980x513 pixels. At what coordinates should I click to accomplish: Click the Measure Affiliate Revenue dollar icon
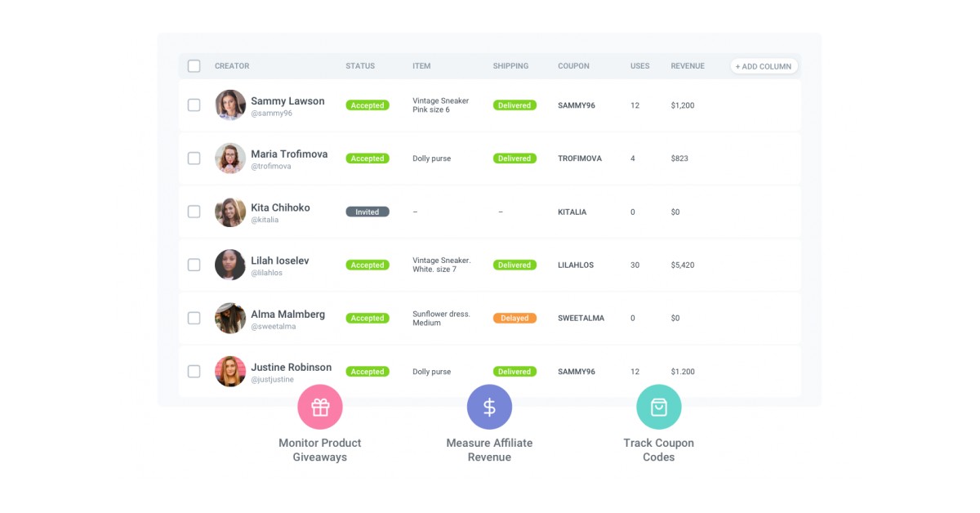489,406
